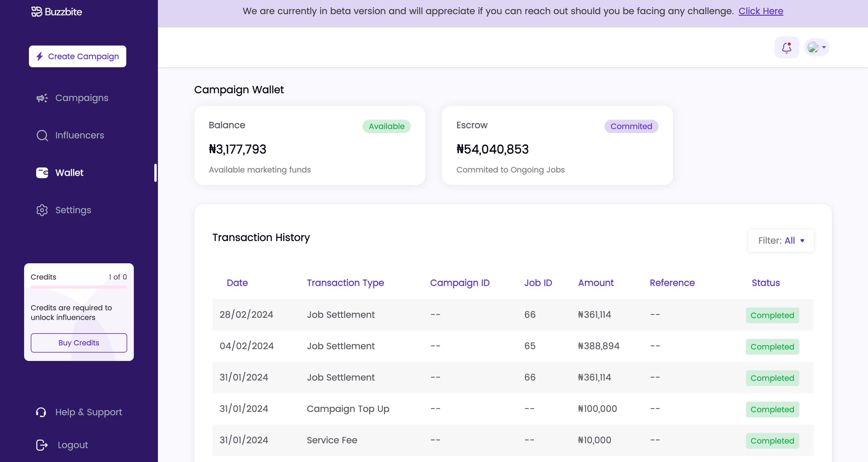Click the Create Campaign button
This screenshot has height=462, width=868.
(x=77, y=56)
